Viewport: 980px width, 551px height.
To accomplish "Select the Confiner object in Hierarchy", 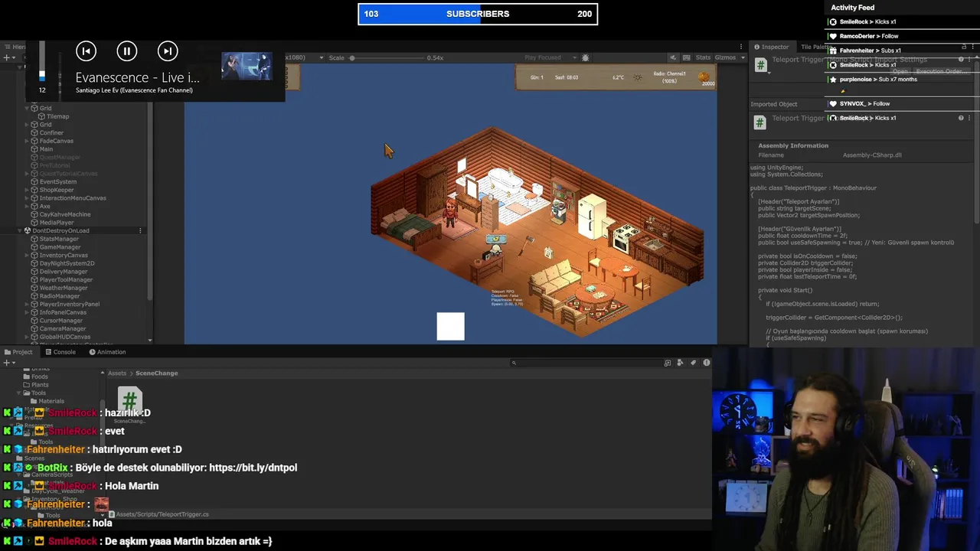I will pyautogui.click(x=51, y=132).
